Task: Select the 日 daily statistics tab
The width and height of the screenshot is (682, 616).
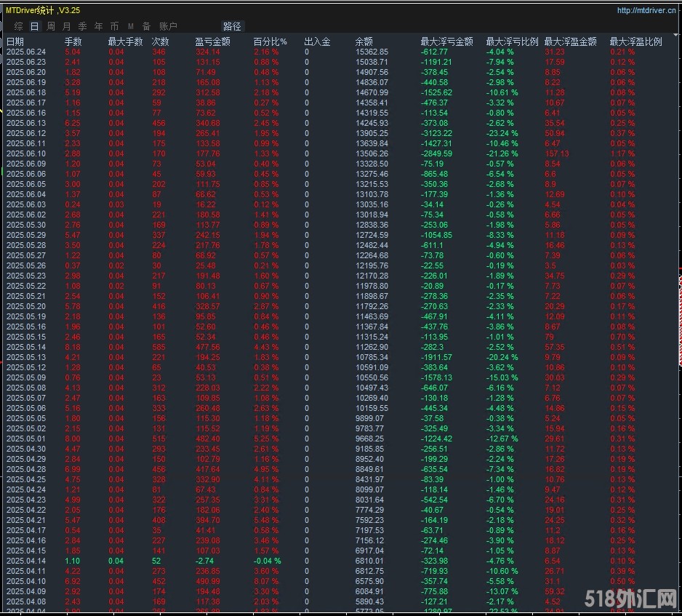Action: click(x=34, y=26)
